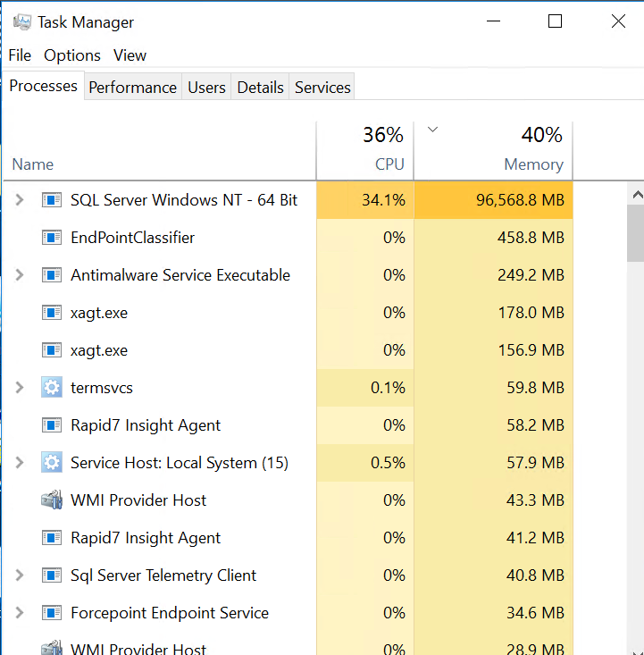Click the Antimalware Service Executable icon
The height and width of the screenshot is (655, 644).
click(x=52, y=275)
